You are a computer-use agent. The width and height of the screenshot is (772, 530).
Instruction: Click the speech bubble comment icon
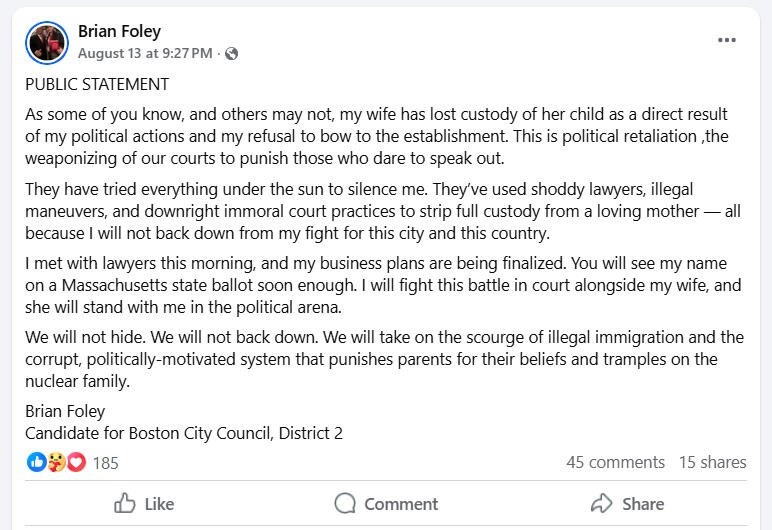click(x=345, y=503)
